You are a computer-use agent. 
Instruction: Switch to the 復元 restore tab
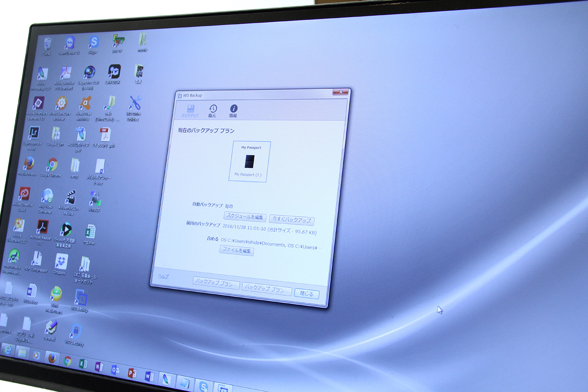pos(213,111)
